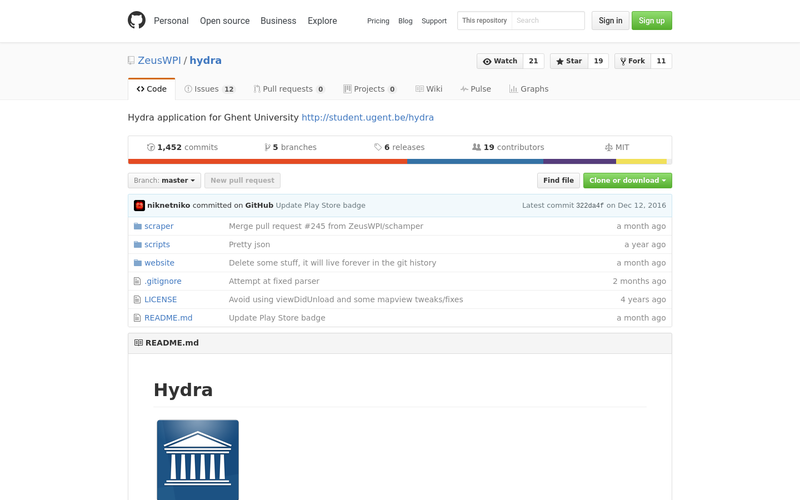
Task: Open the 'Pretty json' commit message
Action: [x=249, y=244]
